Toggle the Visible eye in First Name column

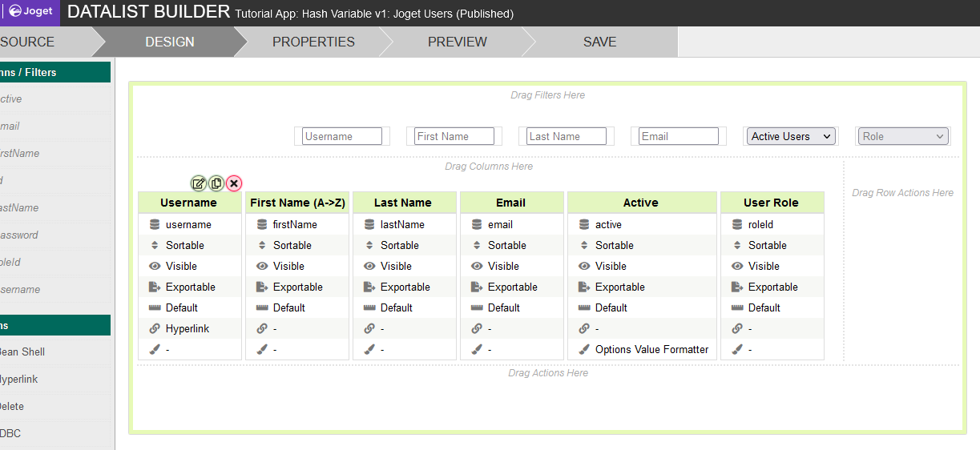point(262,266)
